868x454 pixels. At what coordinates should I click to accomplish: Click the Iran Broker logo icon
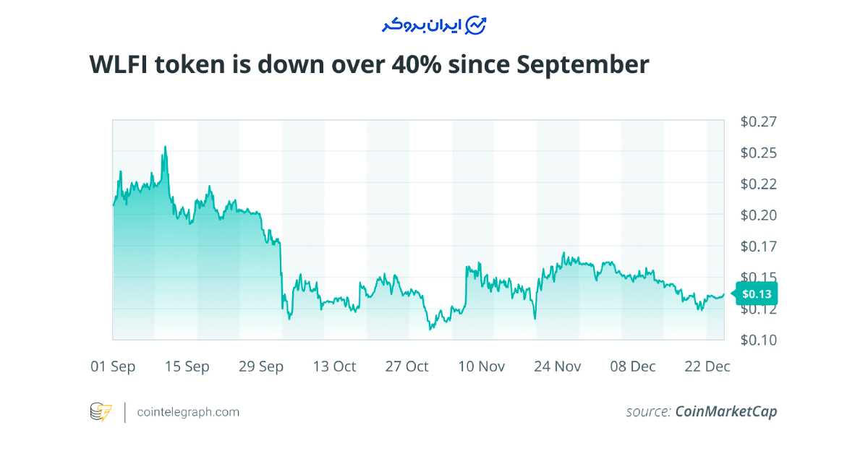click(x=476, y=25)
